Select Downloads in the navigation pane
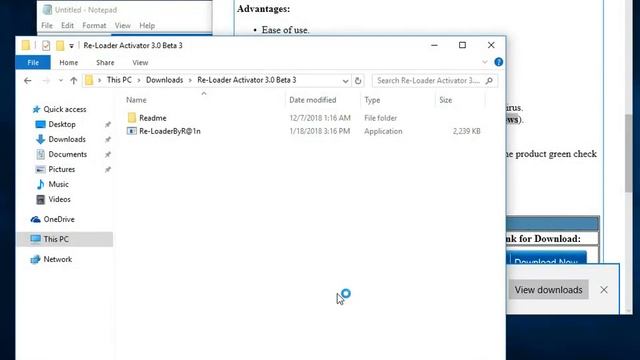640x360 pixels. (x=67, y=139)
